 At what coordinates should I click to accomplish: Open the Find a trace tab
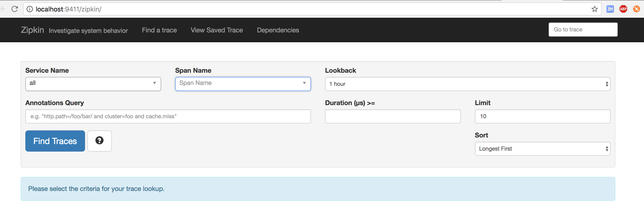point(159,30)
